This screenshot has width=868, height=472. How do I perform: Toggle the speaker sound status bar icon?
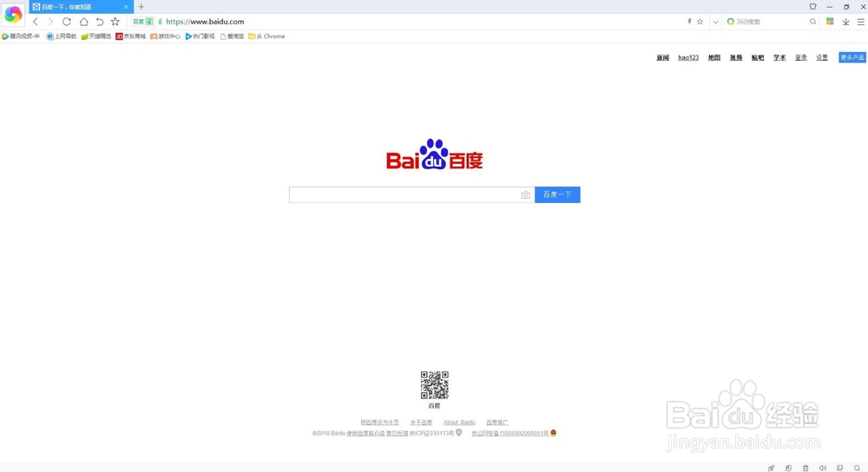point(823,469)
